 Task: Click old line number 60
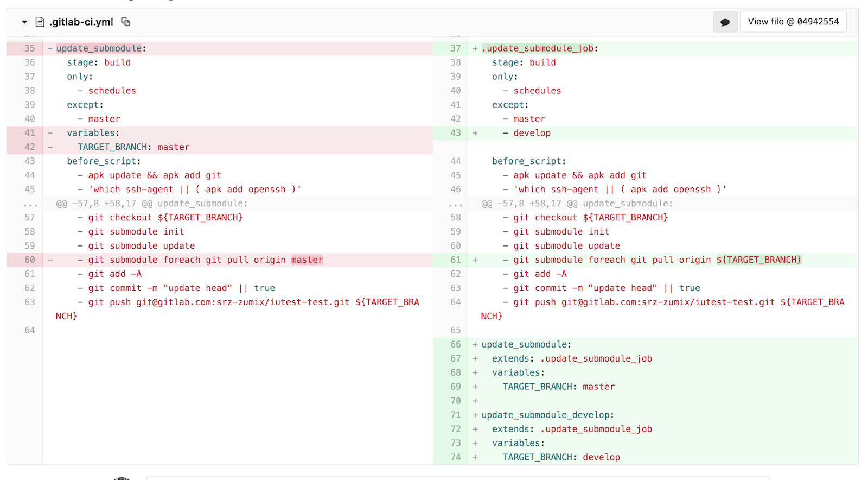coord(30,260)
